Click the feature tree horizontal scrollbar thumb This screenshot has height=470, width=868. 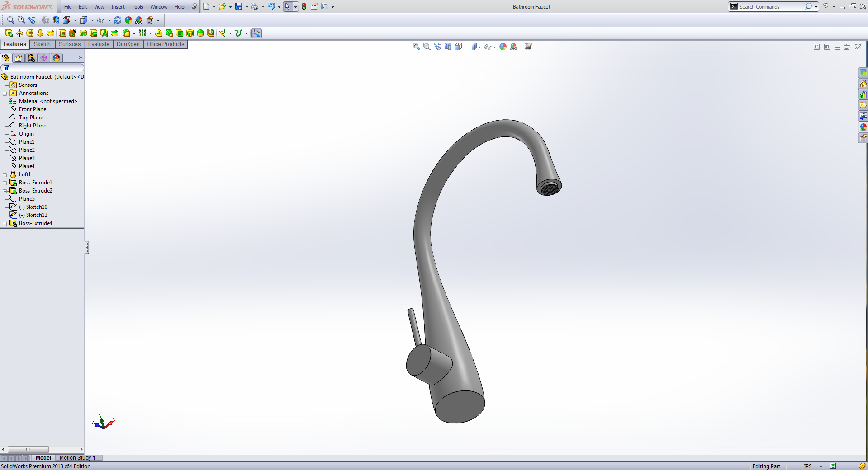[x=28, y=449]
